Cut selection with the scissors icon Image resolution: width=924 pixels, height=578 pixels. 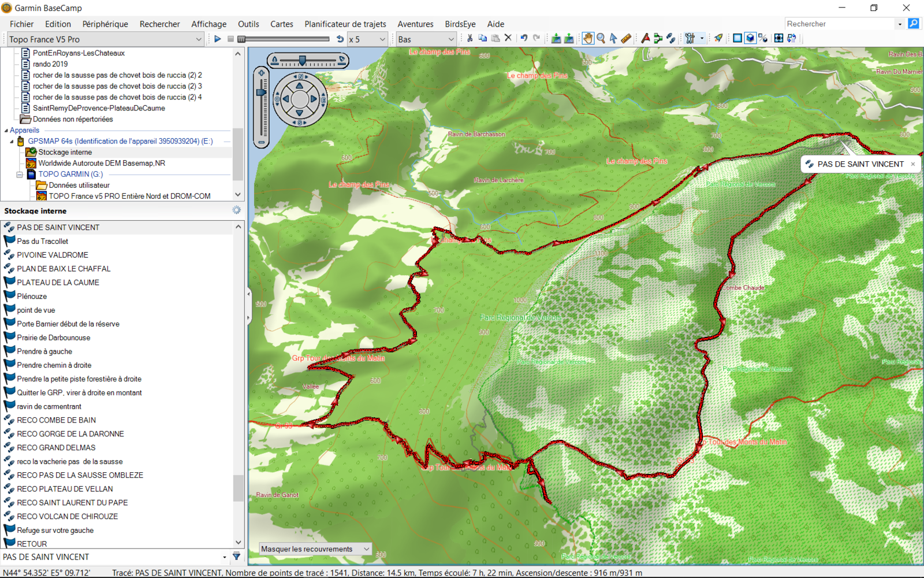(470, 38)
